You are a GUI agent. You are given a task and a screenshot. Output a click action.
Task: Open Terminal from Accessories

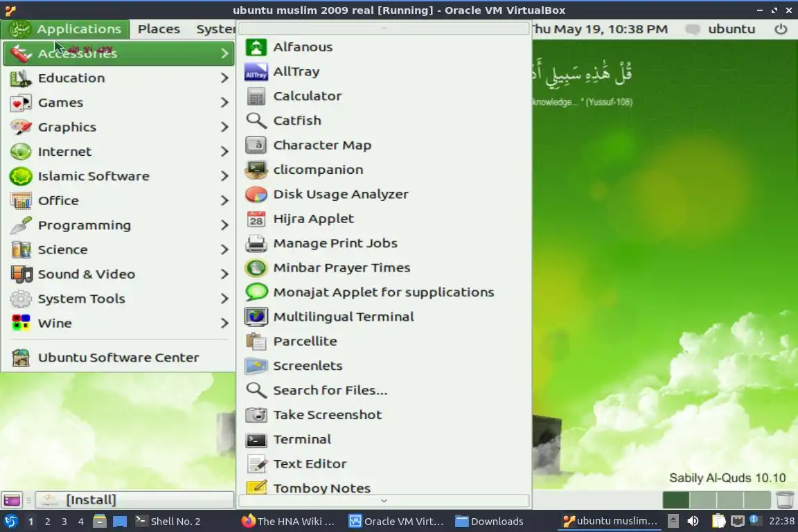point(384,439)
